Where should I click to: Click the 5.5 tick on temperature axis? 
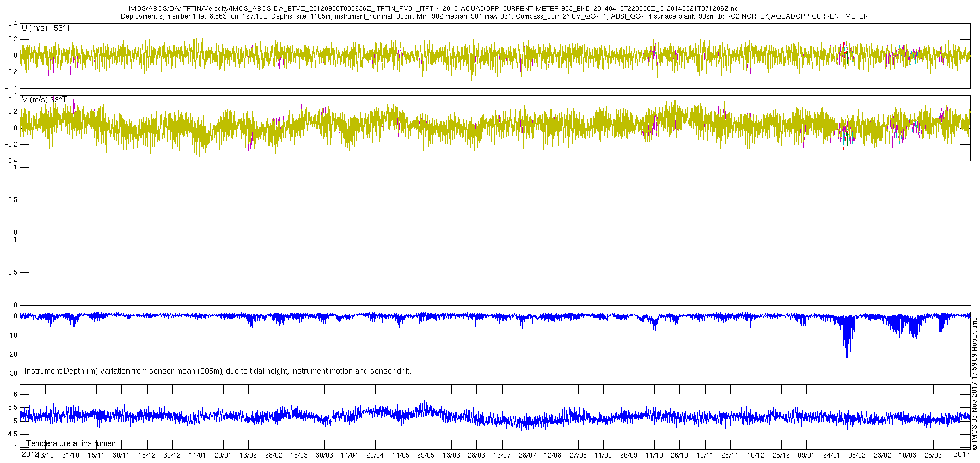tap(13, 407)
